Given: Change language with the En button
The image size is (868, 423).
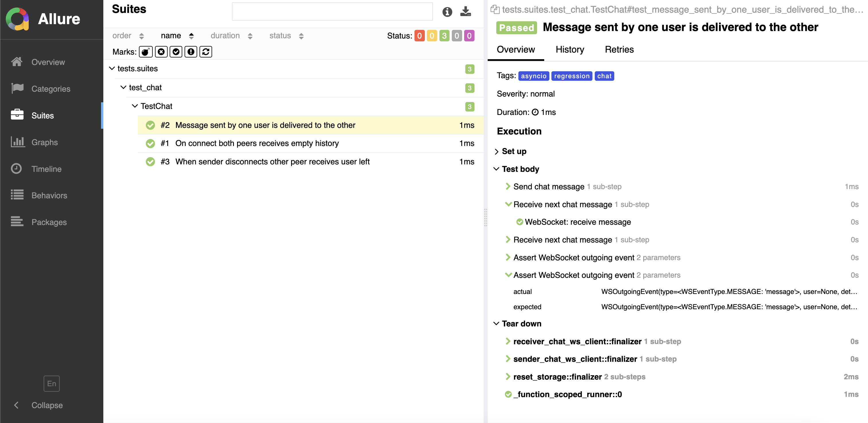Looking at the screenshot, I should coord(52,384).
